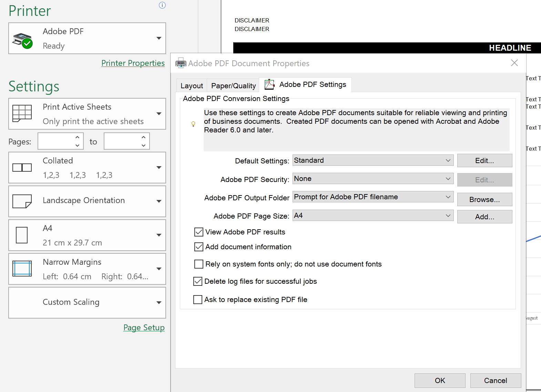Confirm with the OK button
The width and height of the screenshot is (541, 392).
[x=440, y=381]
